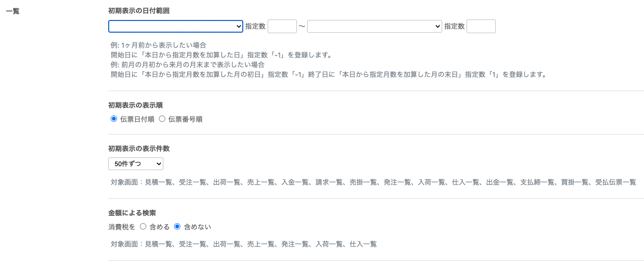Select 含めない for consumption tax
Image resolution: width=644 pixels, height=269 pixels.
(177, 227)
